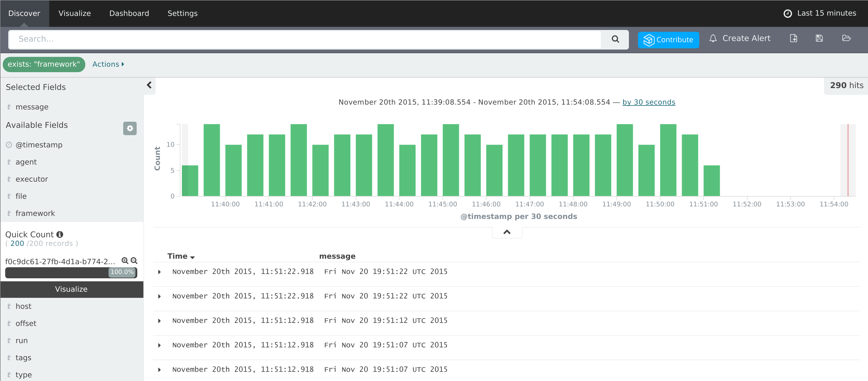The width and height of the screenshot is (868, 381).
Task: Toggle the exists framework filter pill
Action: pyautogui.click(x=44, y=64)
